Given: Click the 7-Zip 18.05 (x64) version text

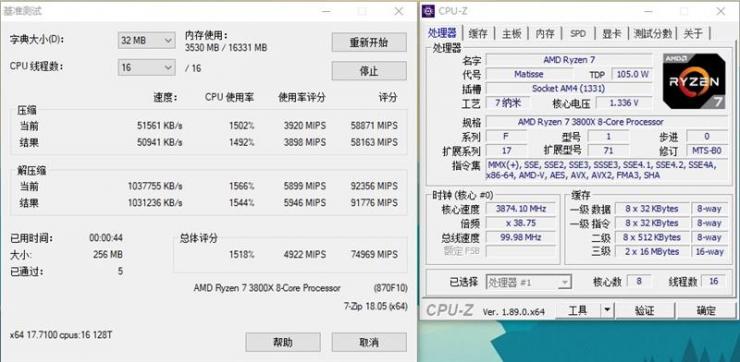Looking at the screenshot, I should point(376,306).
